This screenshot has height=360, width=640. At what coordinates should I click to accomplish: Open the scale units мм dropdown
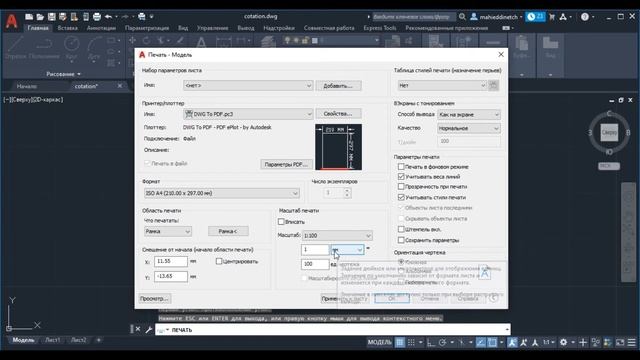347,249
